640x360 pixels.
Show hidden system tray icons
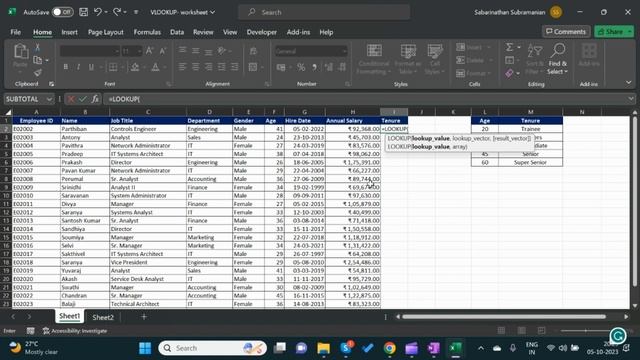pos(481,348)
